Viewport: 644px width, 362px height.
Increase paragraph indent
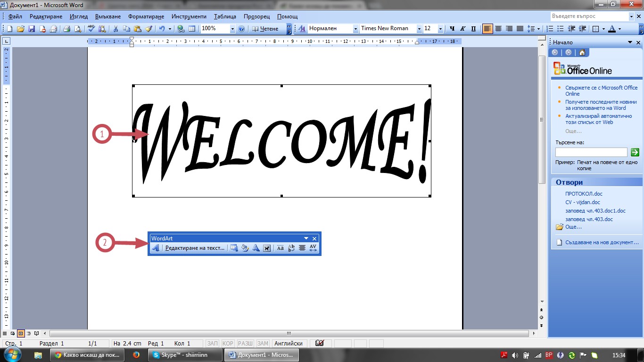(582, 29)
